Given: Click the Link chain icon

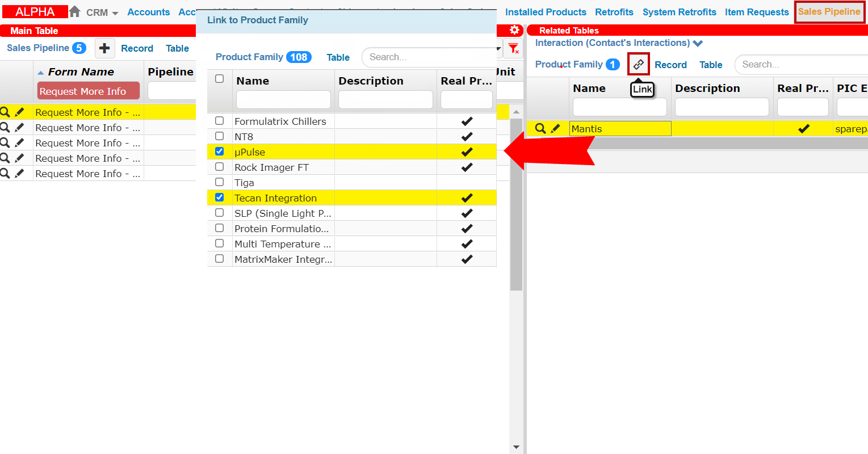Looking at the screenshot, I should pos(639,64).
